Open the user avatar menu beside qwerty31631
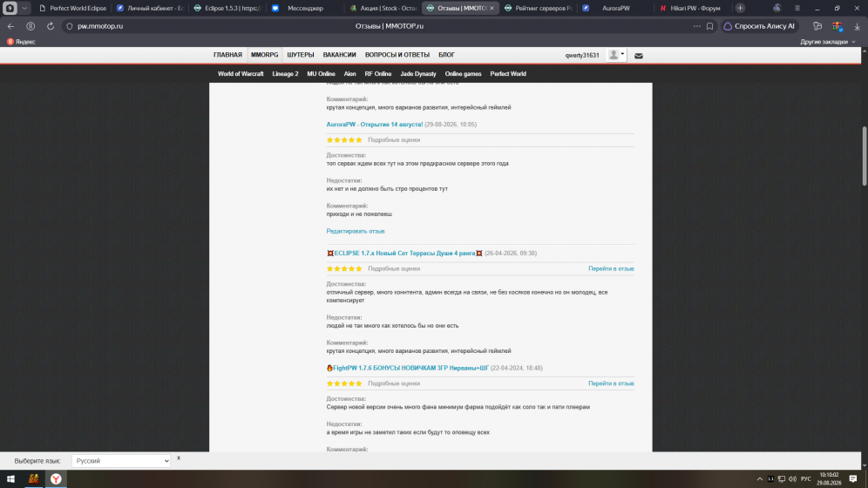The image size is (868, 488). (616, 55)
